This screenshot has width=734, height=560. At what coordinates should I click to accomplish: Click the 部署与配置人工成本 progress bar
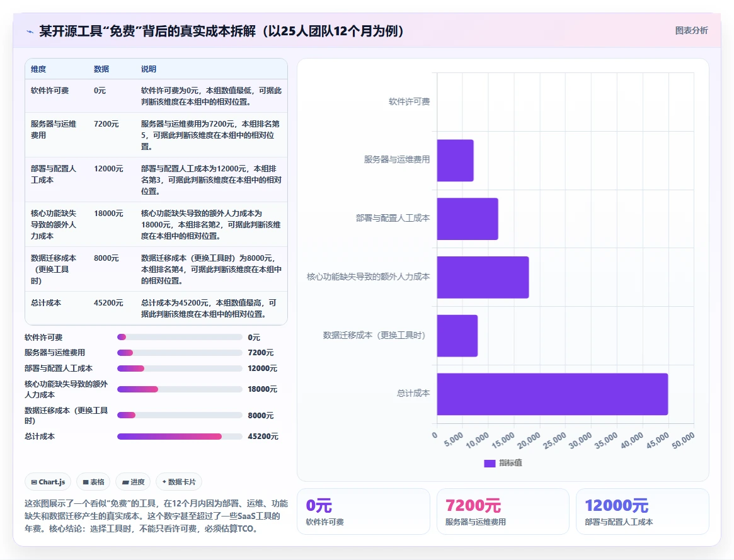[180, 369]
